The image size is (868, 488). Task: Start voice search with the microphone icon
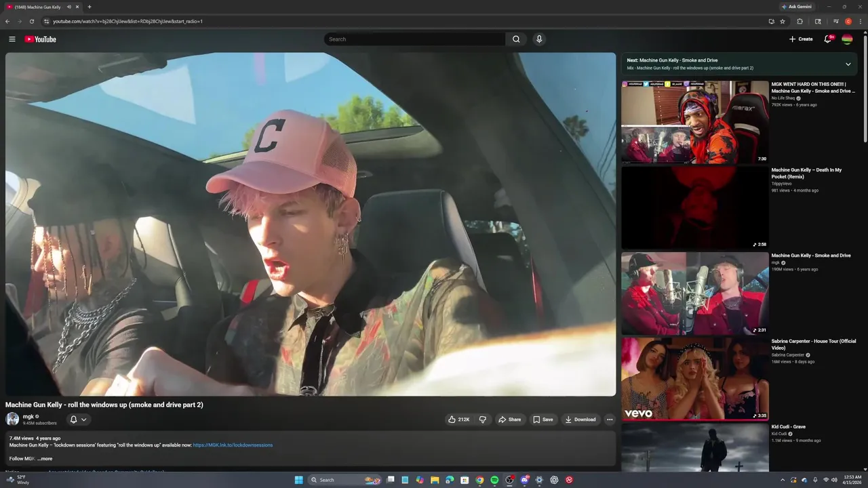pos(539,39)
